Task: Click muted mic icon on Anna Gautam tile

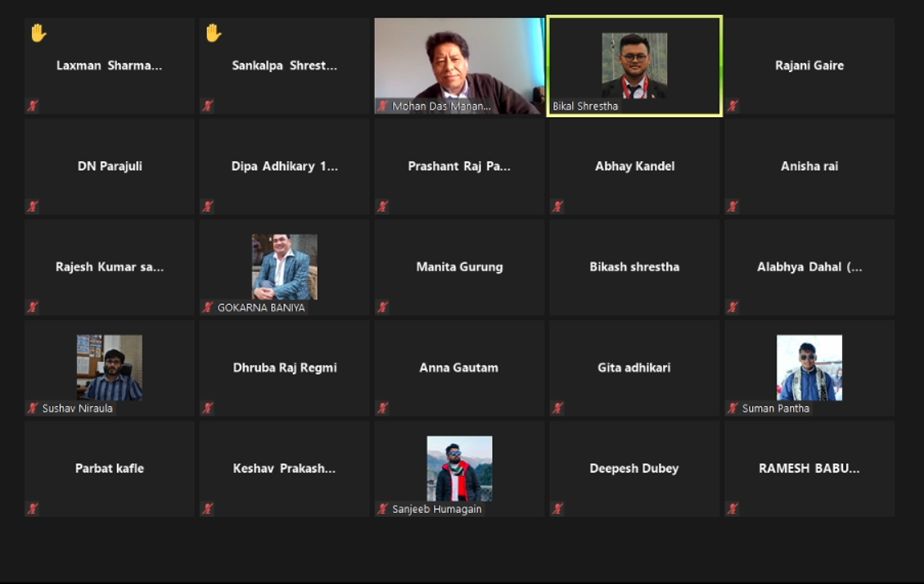Action: click(x=382, y=408)
